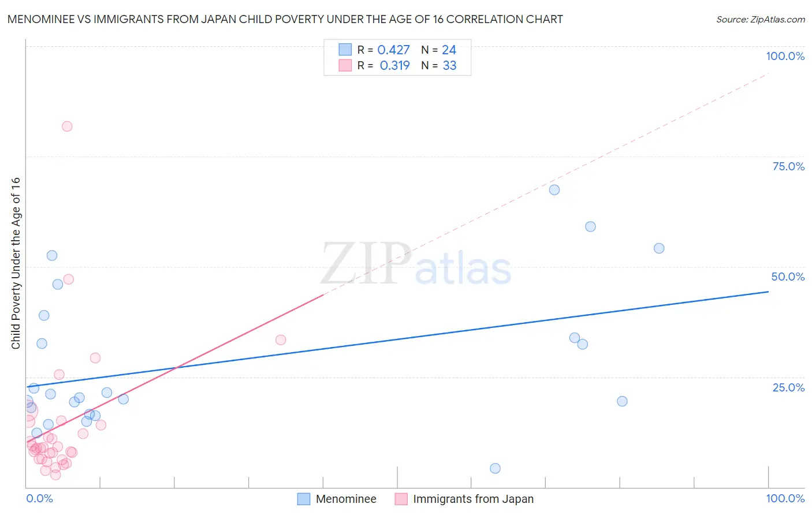Image resolution: width=812 pixels, height=515 pixels.
Task: Click the pink swatch beside R = 0.319
Action: (345, 65)
